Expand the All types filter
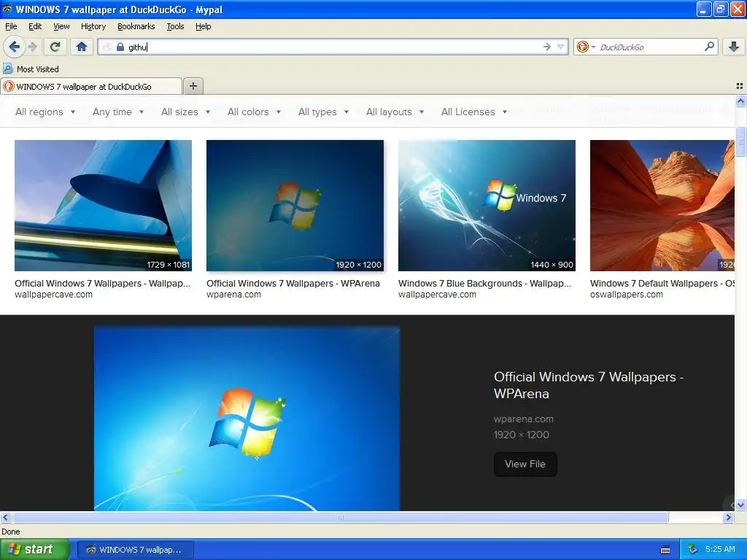This screenshot has width=747, height=560. tap(323, 112)
